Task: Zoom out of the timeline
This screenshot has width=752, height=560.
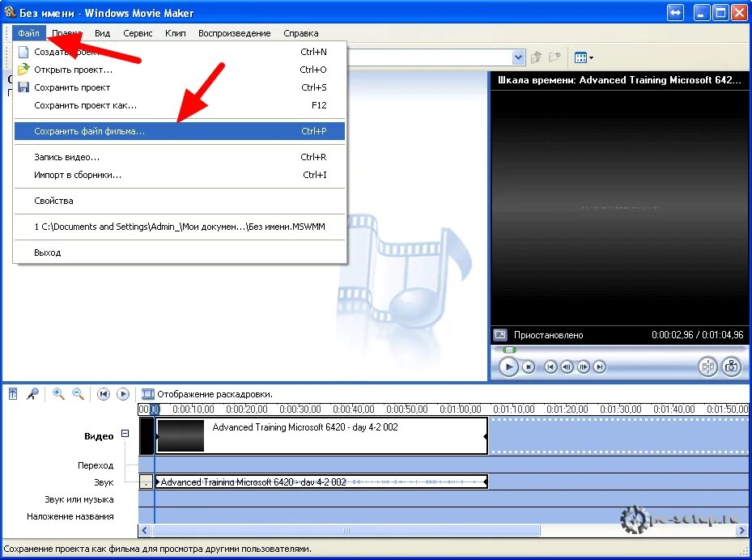Action: point(76,394)
